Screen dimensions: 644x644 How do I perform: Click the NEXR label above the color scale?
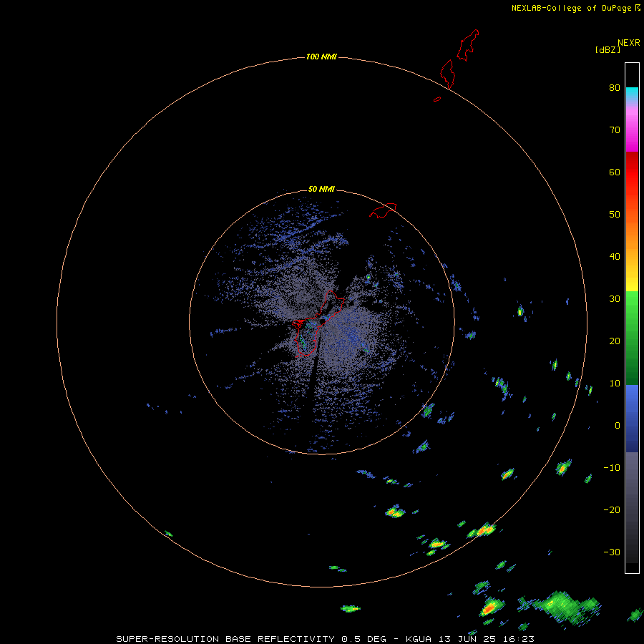pos(629,43)
